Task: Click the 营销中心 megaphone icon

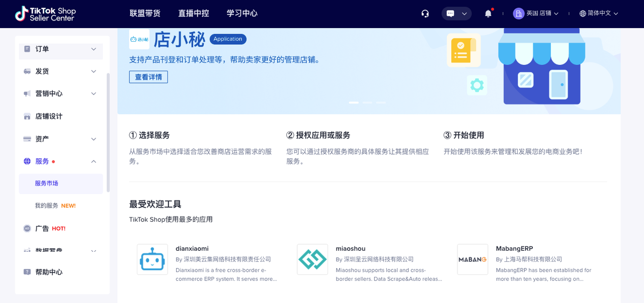Action: pyautogui.click(x=27, y=93)
